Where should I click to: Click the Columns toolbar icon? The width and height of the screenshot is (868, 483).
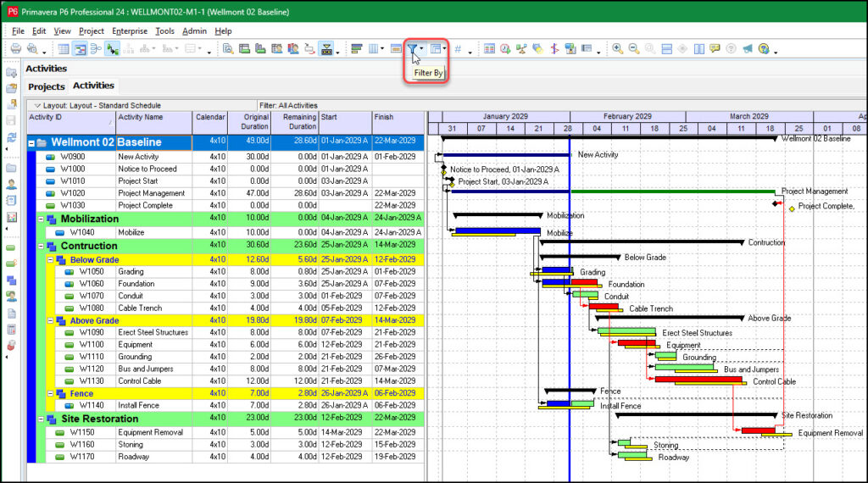pyautogui.click(x=374, y=49)
